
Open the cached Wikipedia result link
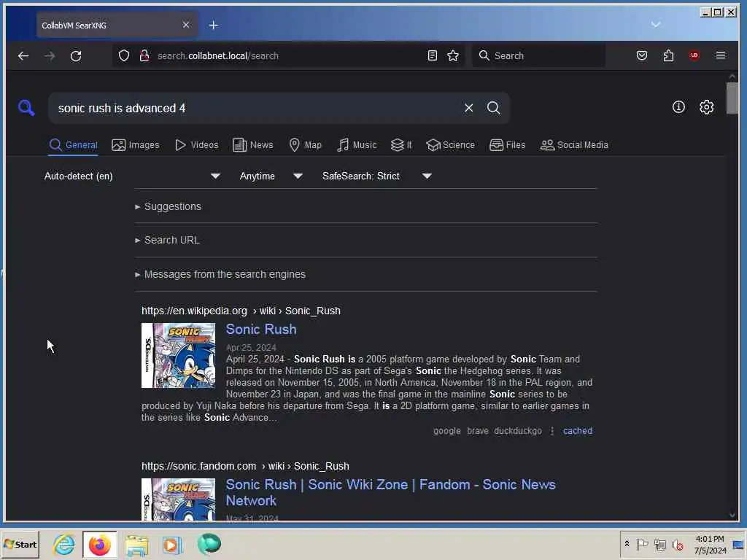pos(578,430)
